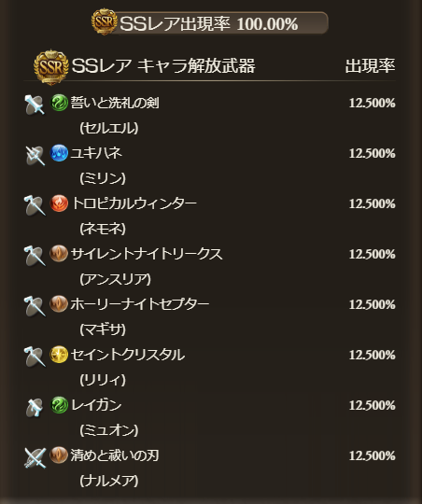422x504 pixels.
Task: Click the bow weapon icon beside ユキハネ
Action: [35, 155]
